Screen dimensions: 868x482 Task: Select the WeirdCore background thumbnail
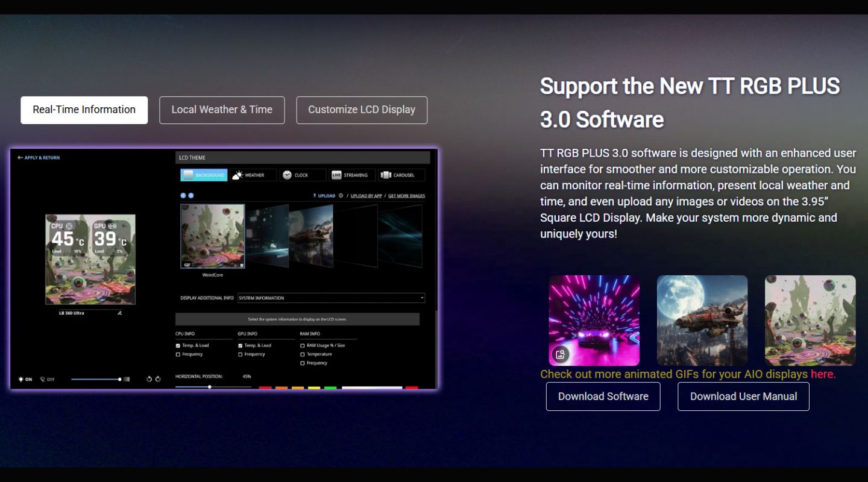pyautogui.click(x=213, y=236)
